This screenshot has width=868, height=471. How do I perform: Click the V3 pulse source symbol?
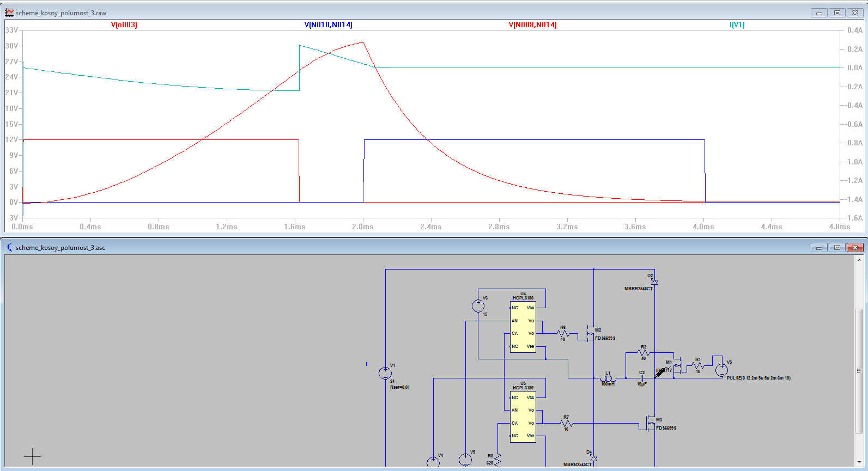coord(721,370)
